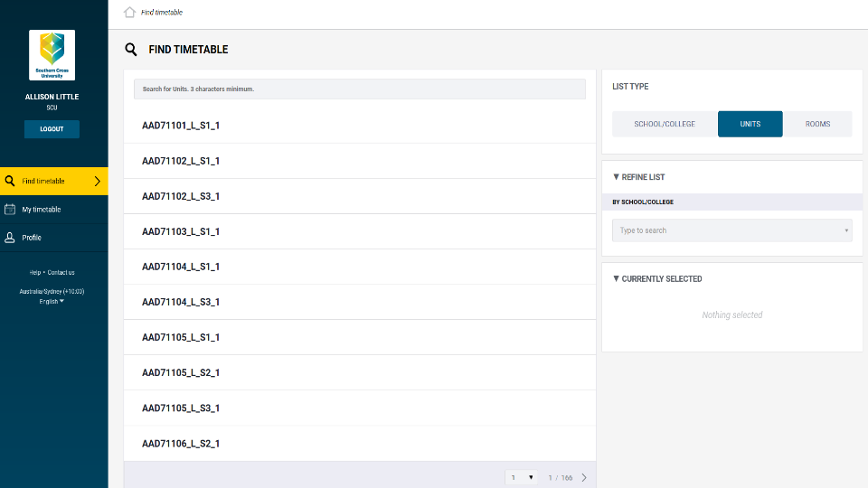The height and width of the screenshot is (488, 868).
Task: Switch list type to School/College
Action: (665, 124)
